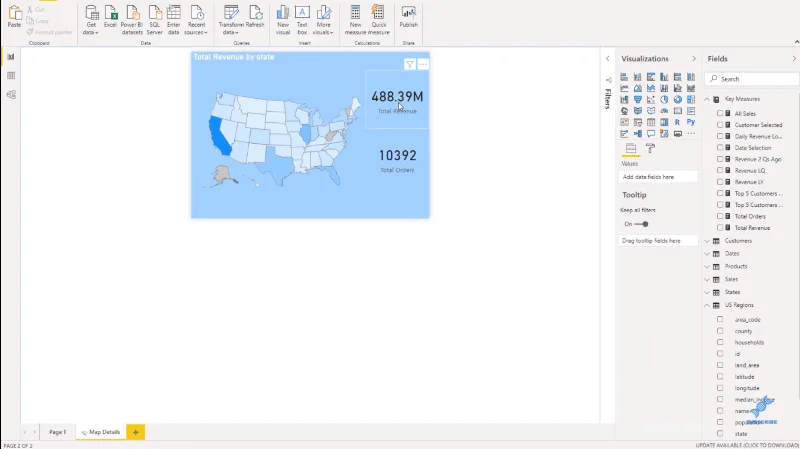Open More options ellipsis on the visual
Viewport: 800px width, 449px height.
coord(423,64)
